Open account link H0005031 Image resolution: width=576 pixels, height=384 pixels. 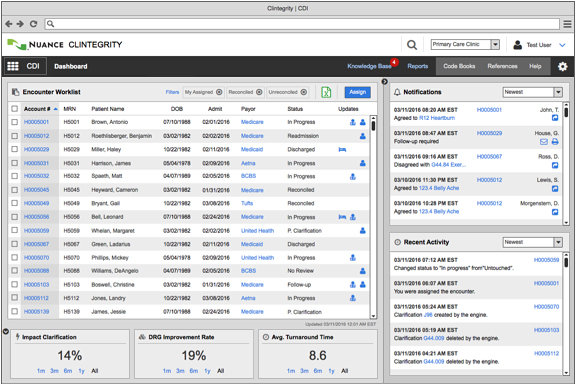36,163
